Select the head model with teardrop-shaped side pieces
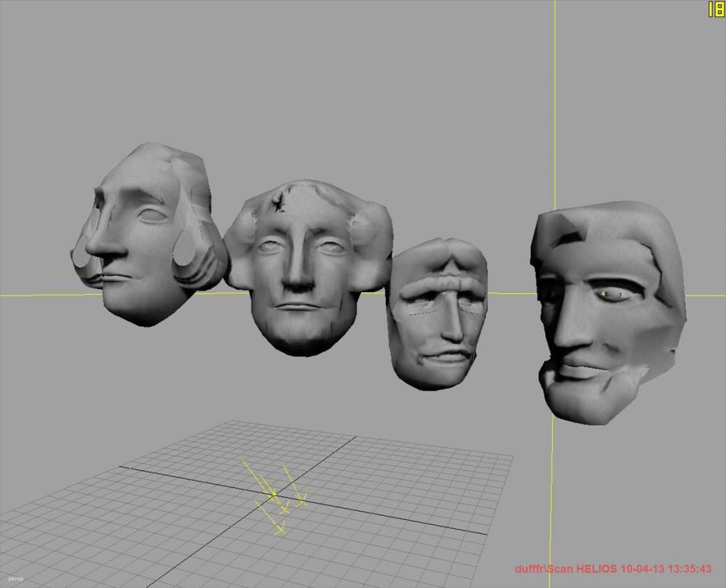The width and height of the screenshot is (726, 588). (x=148, y=234)
